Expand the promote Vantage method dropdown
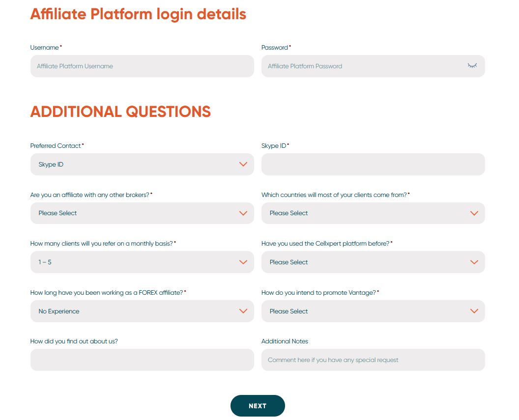Viewport: 519px width, 420px height. coord(373,311)
